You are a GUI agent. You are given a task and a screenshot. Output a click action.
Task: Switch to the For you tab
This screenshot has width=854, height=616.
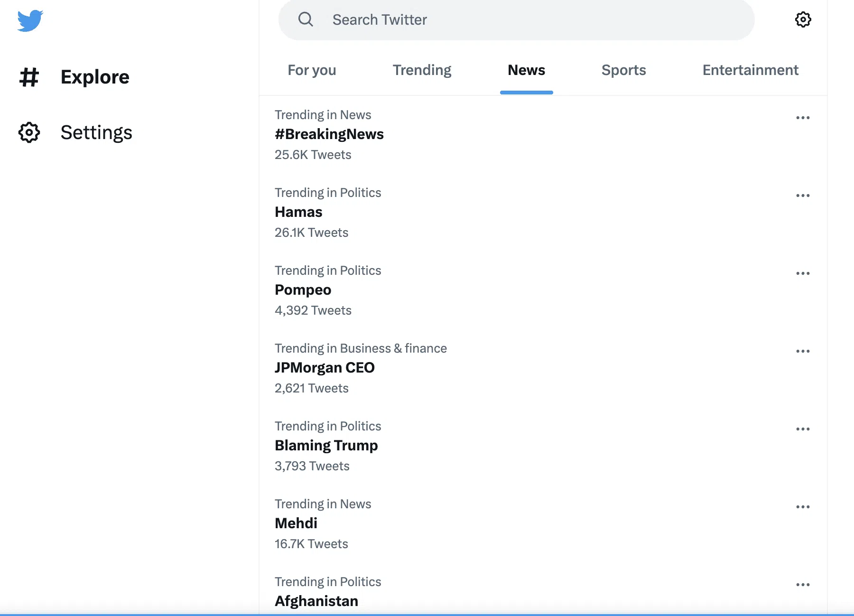312,70
